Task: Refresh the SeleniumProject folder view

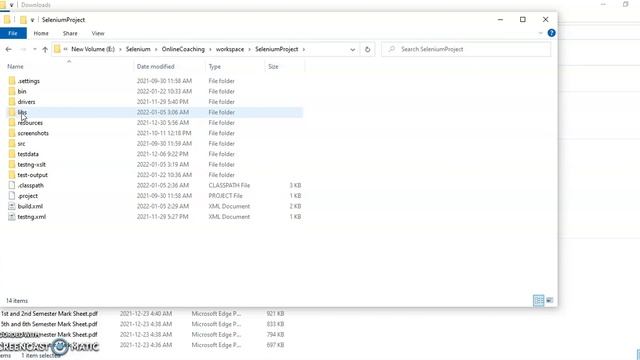Action: point(367,49)
